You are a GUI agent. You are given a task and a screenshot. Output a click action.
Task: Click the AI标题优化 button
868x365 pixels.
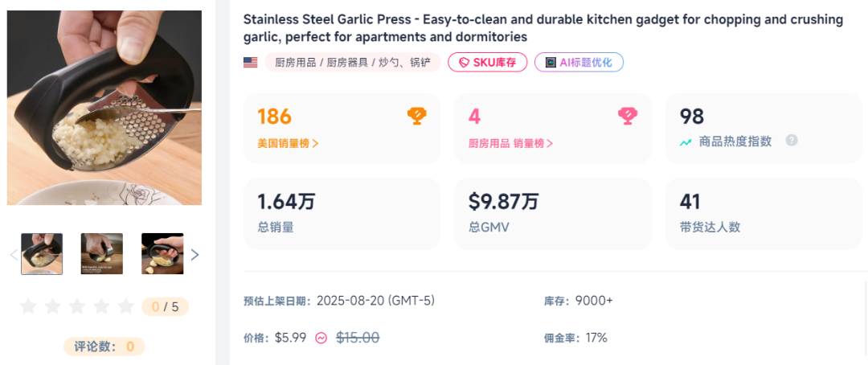pyautogui.click(x=579, y=63)
